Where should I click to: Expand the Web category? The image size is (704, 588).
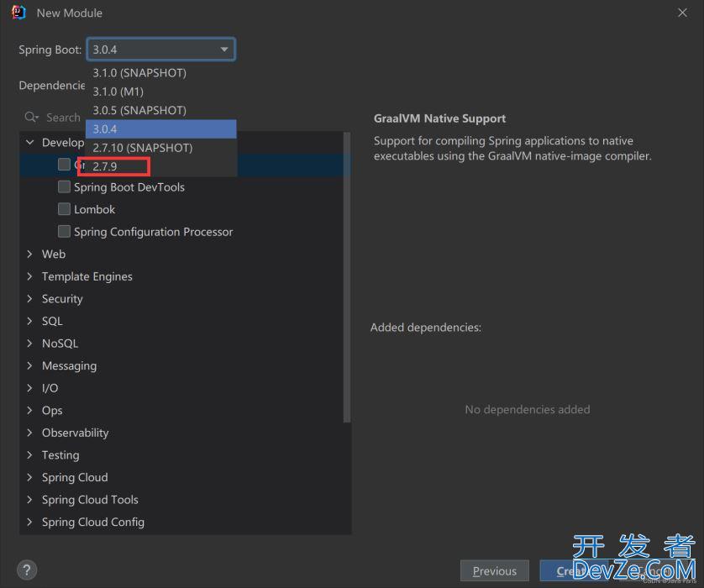click(x=30, y=254)
